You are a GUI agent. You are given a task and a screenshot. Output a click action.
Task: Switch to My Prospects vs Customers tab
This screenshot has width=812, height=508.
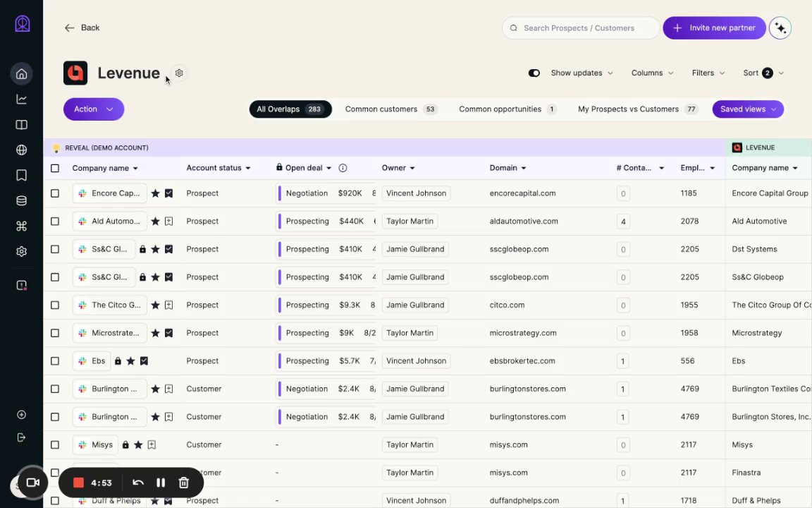(638, 109)
